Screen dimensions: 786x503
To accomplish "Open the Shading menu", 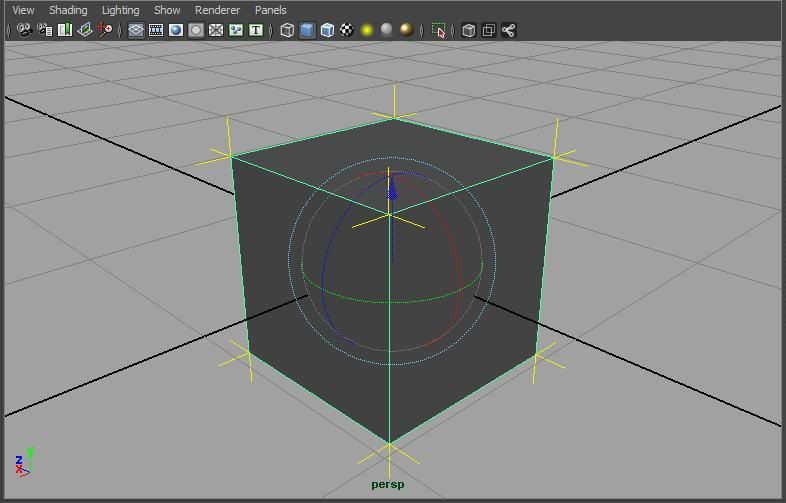I will pyautogui.click(x=68, y=10).
